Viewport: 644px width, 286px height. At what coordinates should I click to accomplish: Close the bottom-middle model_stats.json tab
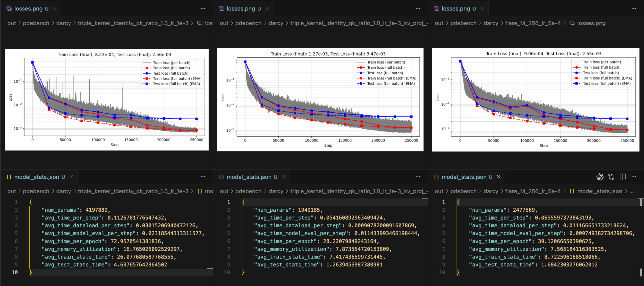(x=284, y=177)
